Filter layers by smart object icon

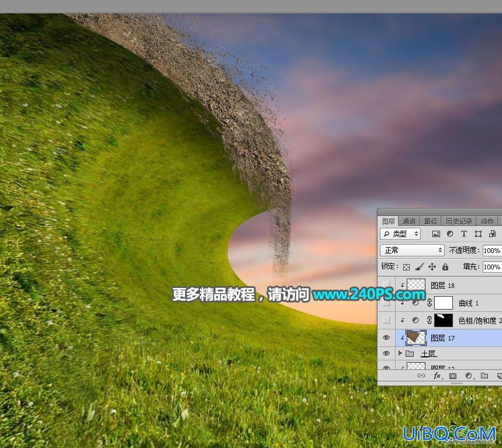point(493,234)
